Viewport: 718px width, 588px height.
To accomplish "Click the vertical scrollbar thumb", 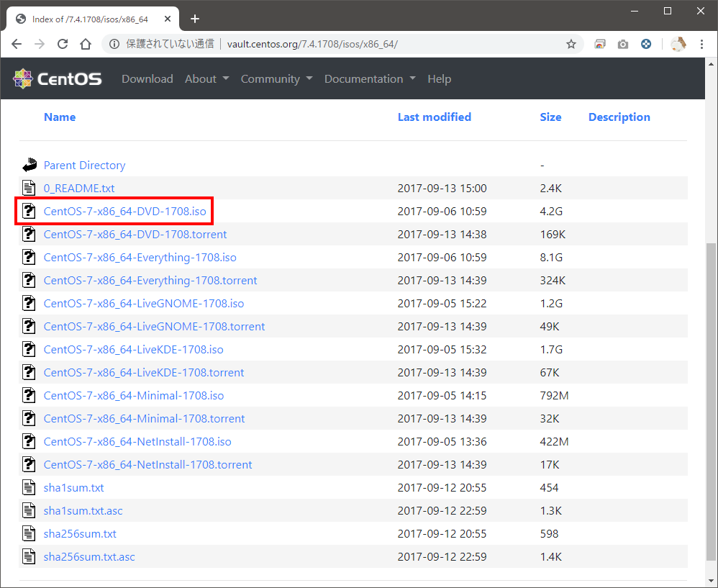I will click(711, 402).
